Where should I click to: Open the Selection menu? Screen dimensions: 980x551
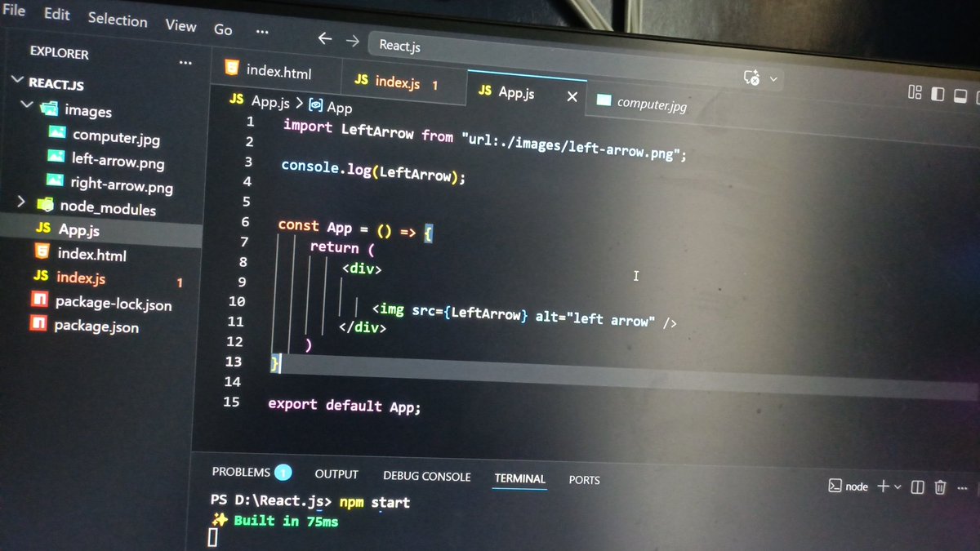[x=118, y=20]
